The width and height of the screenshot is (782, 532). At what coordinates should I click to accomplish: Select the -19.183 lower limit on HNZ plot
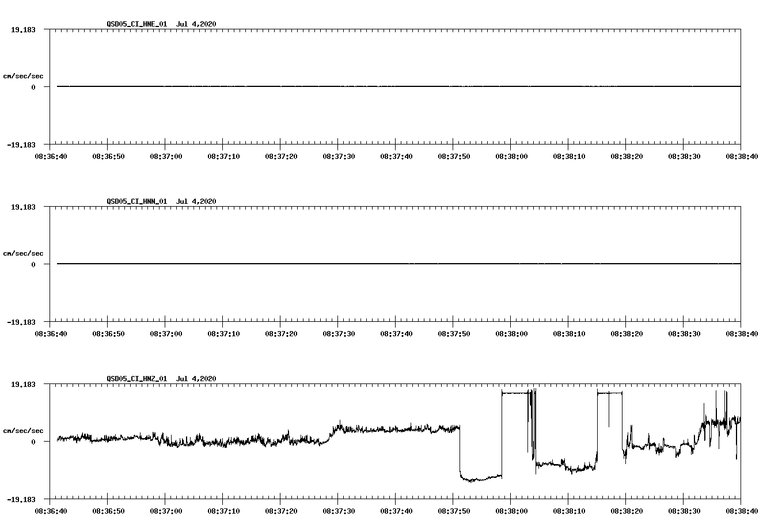click(21, 500)
